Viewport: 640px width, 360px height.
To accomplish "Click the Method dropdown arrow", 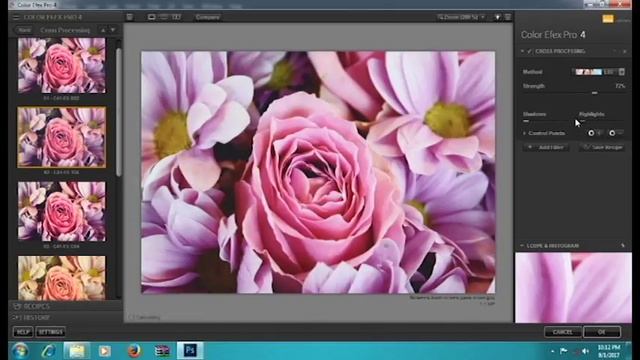I will click(x=621, y=72).
